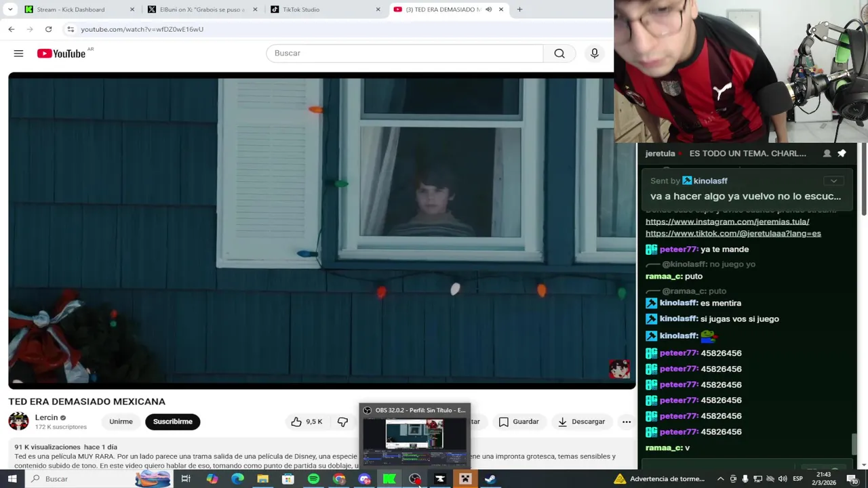
Task: Open the tiktok.com/@jeretulaa link in chat
Action: [x=733, y=233]
